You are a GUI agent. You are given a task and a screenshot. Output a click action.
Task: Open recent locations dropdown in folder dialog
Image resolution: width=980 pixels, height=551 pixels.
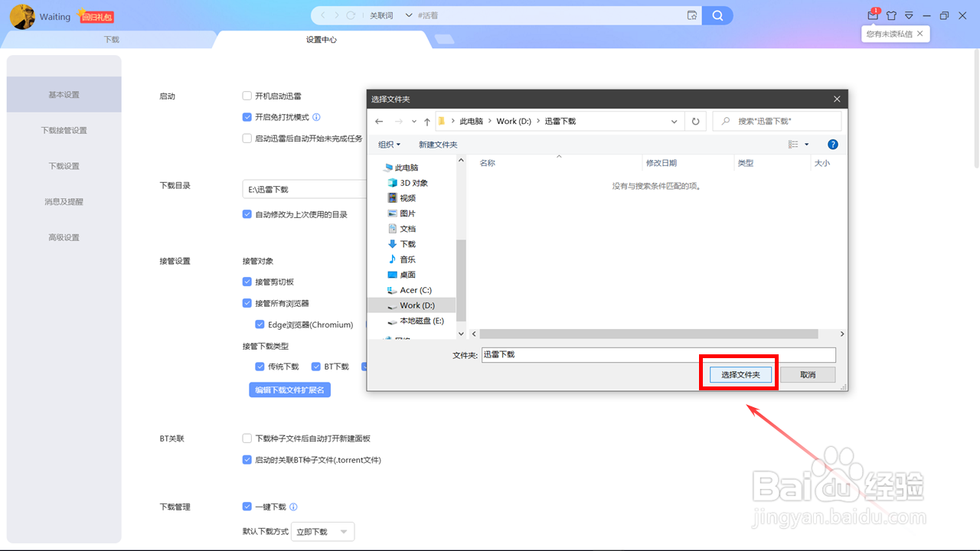tap(414, 121)
